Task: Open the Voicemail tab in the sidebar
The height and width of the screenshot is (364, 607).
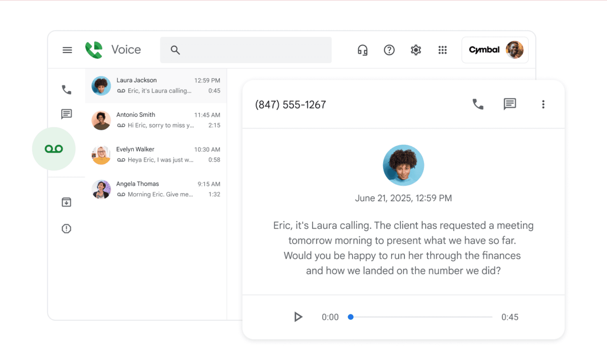Action: [x=54, y=148]
